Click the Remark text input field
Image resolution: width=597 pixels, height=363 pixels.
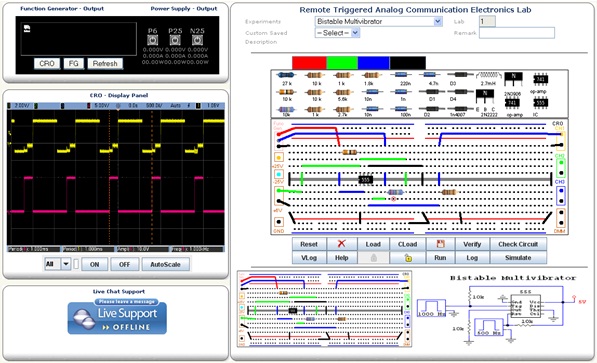pos(517,33)
